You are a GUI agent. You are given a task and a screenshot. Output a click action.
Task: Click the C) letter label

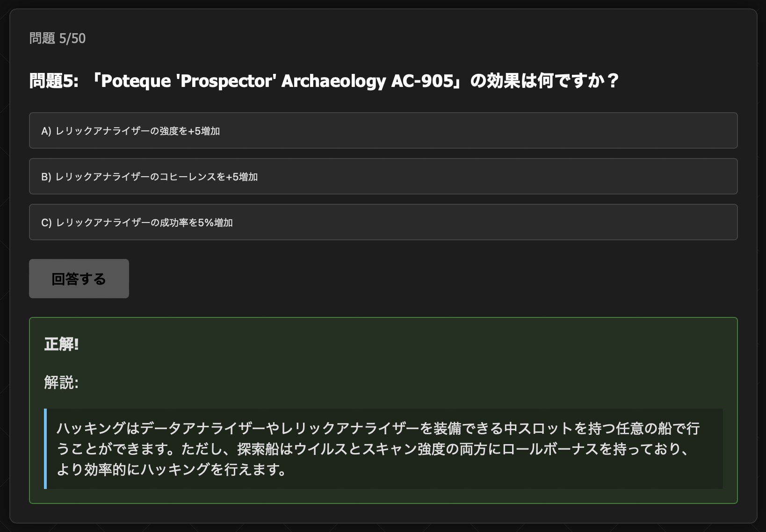tap(46, 223)
